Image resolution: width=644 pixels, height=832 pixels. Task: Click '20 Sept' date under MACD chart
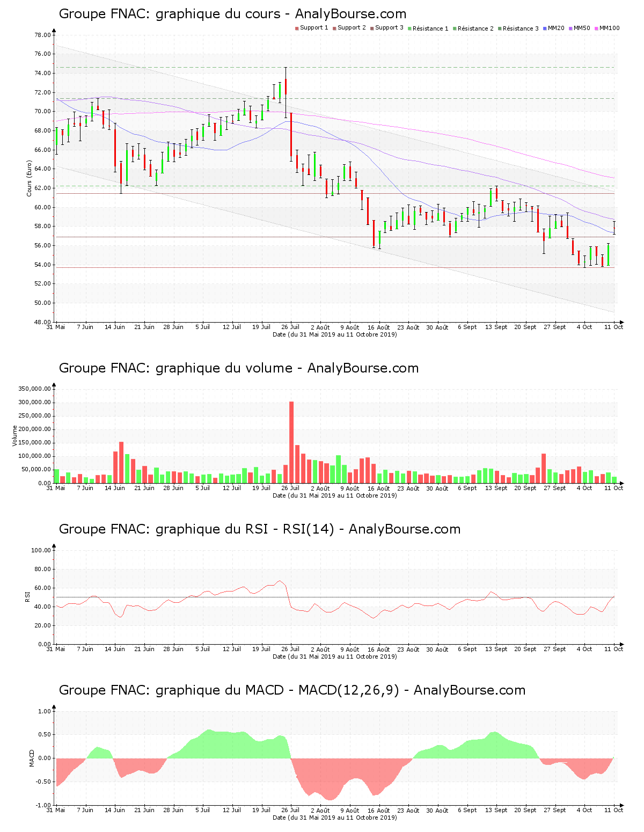pos(525,810)
